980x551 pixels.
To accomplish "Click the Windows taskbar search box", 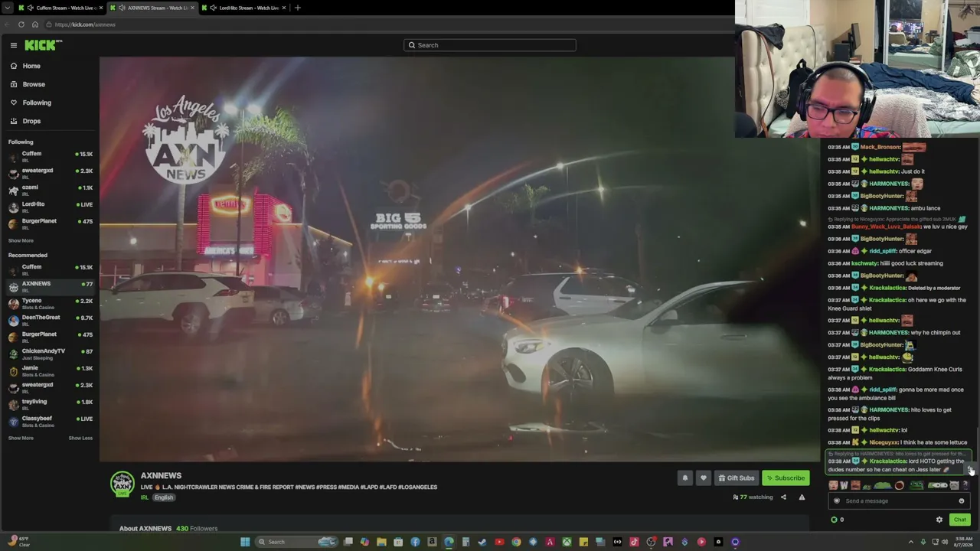I will click(x=297, y=542).
